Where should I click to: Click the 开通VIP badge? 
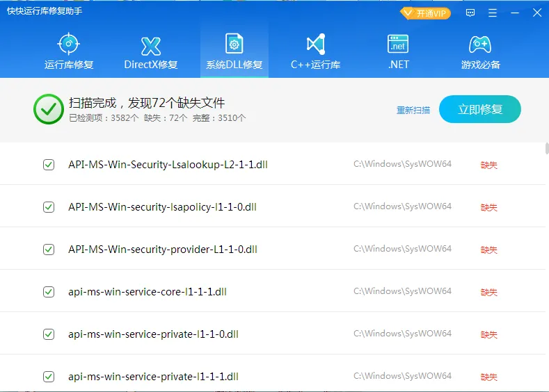click(426, 13)
